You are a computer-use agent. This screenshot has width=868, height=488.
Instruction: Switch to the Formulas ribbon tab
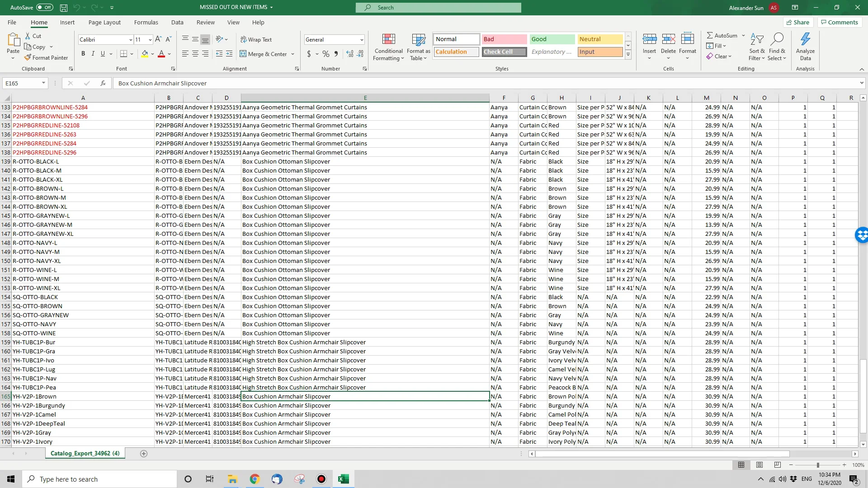[x=146, y=22]
